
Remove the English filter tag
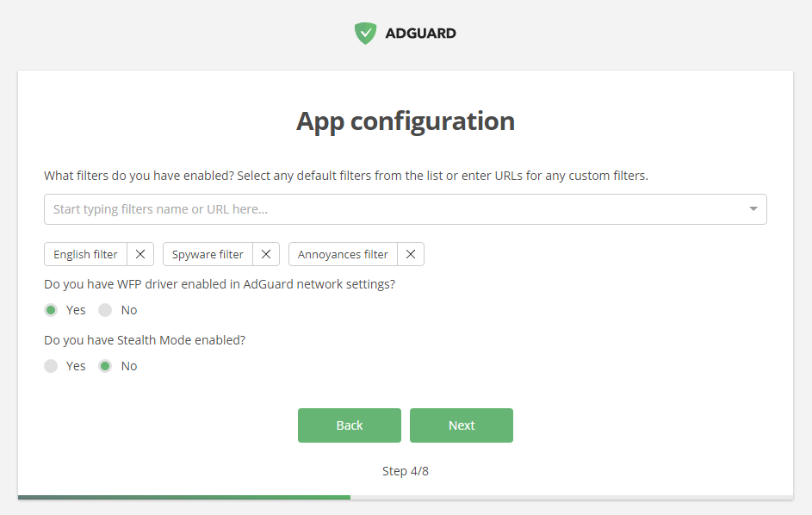coord(140,254)
